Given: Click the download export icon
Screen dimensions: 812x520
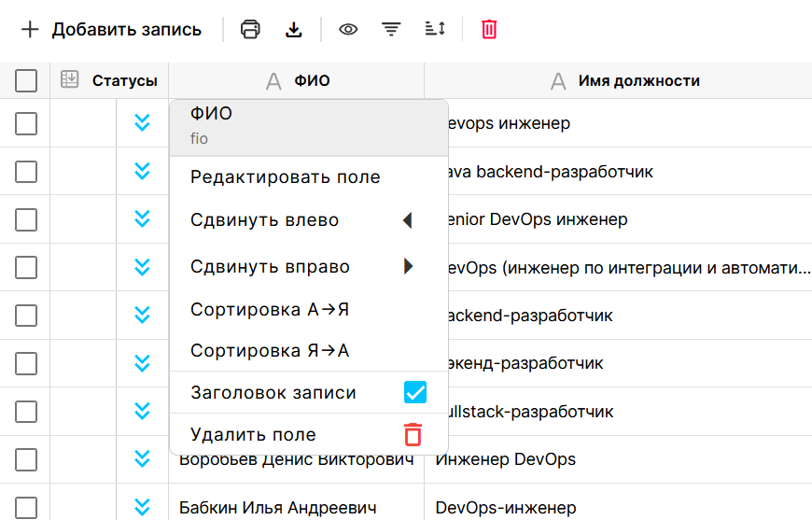Looking at the screenshot, I should click(294, 29).
